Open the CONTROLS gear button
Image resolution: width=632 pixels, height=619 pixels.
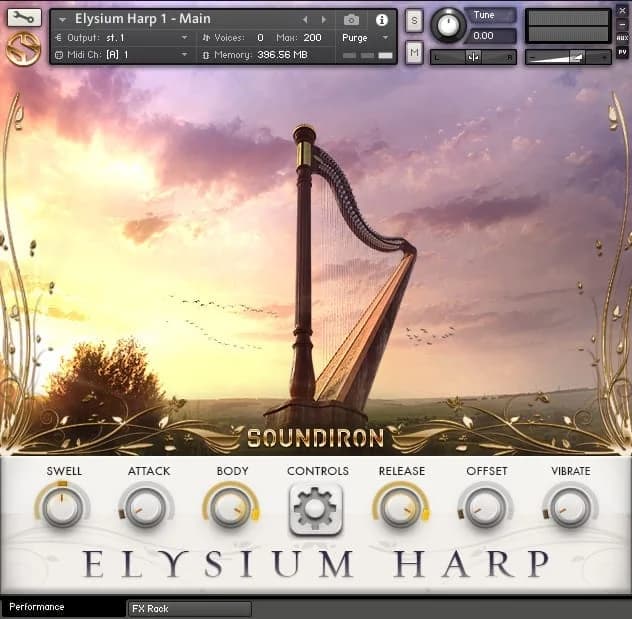point(316,509)
